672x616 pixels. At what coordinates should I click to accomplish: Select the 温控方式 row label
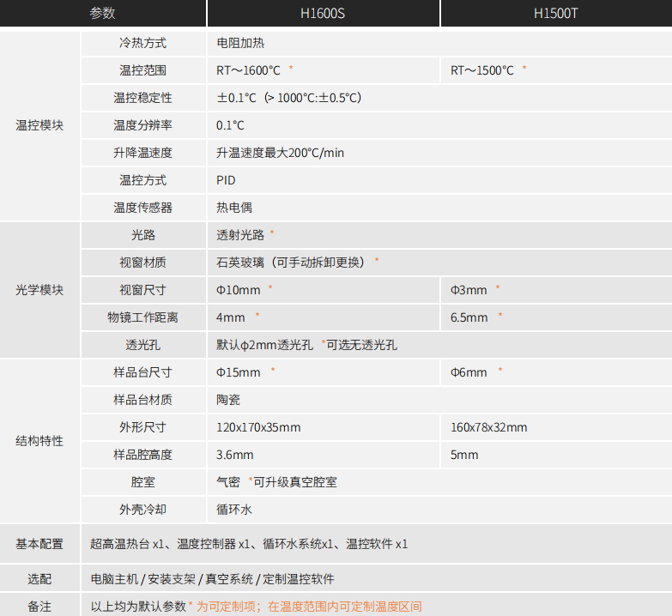142,180
